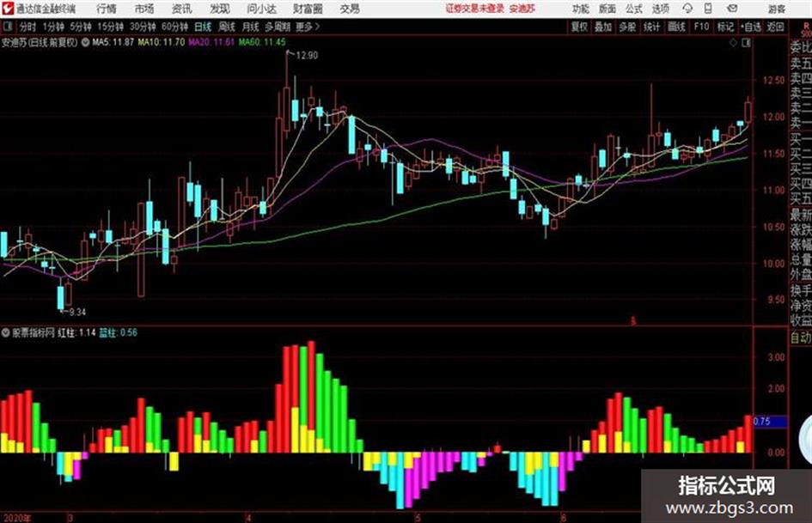Open the 多周期 multi-period view
Screen dimensions: 812x523
click(x=278, y=27)
